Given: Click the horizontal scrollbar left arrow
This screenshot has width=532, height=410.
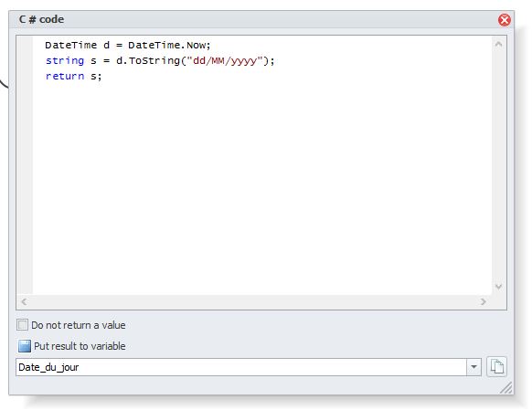Looking at the screenshot, I should tap(24, 301).
